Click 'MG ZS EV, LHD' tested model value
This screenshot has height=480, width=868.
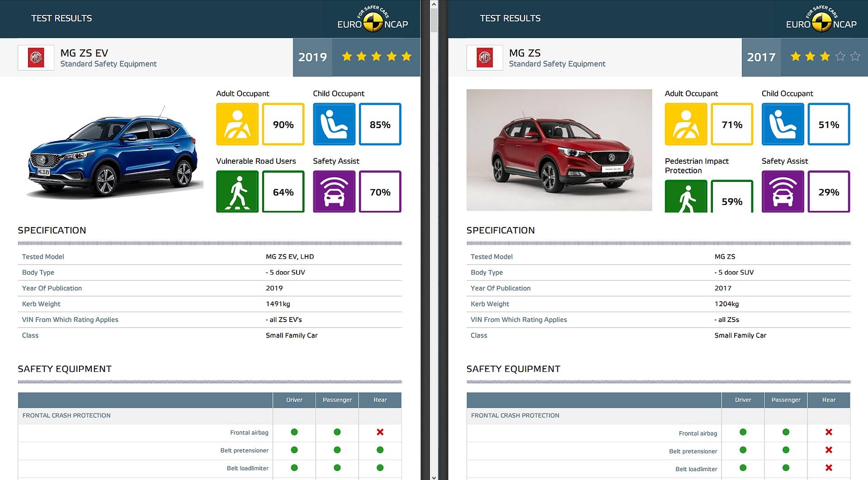[290, 257]
